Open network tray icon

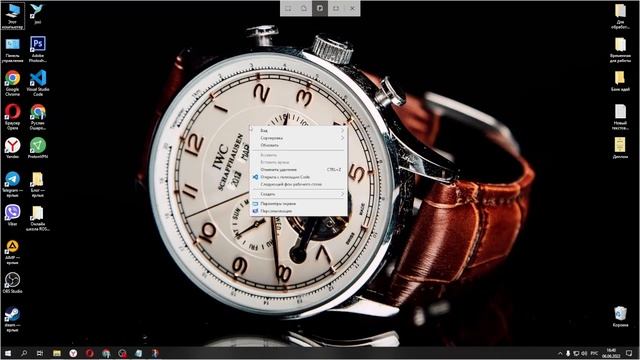576,353
